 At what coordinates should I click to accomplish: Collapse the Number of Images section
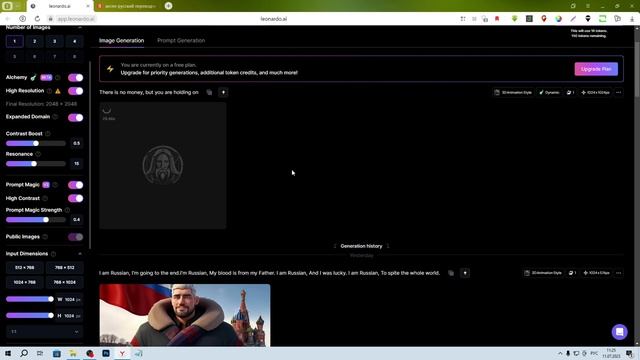tap(80, 27)
